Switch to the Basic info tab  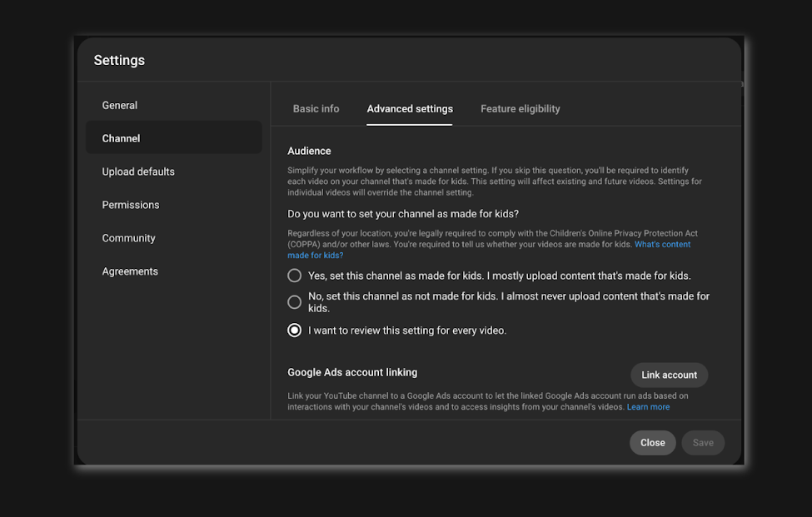point(316,109)
